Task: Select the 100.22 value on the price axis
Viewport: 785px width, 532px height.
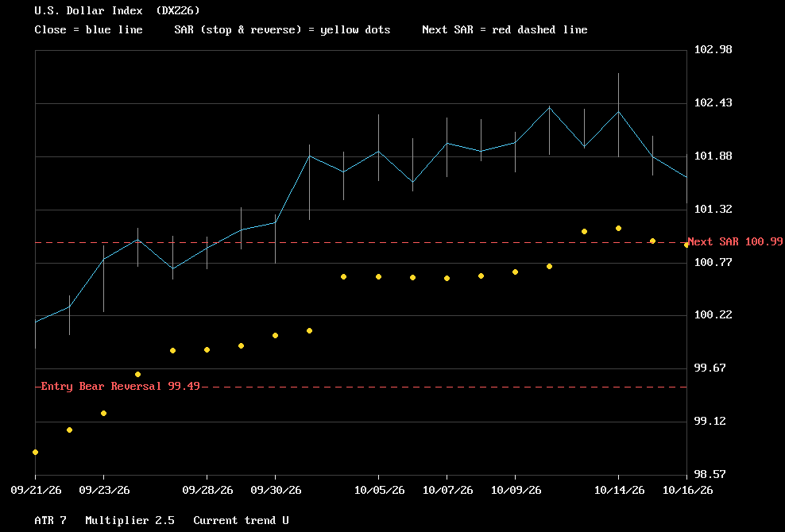Action: tap(713, 314)
